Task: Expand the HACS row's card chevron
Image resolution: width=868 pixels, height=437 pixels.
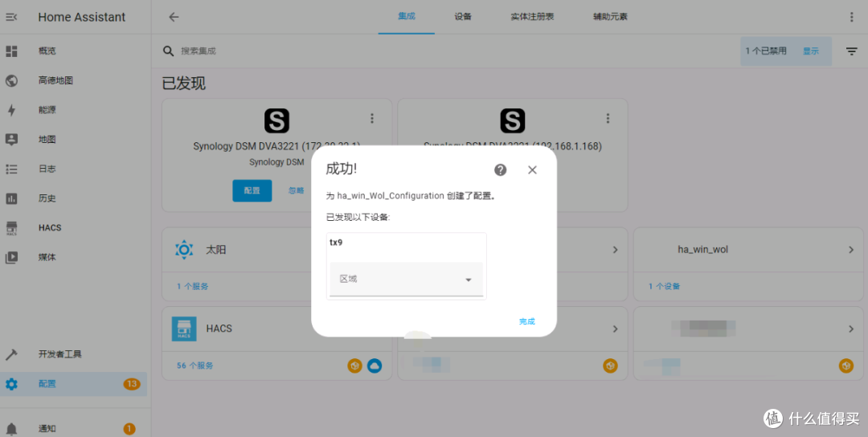Action: click(x=615, y=329)
